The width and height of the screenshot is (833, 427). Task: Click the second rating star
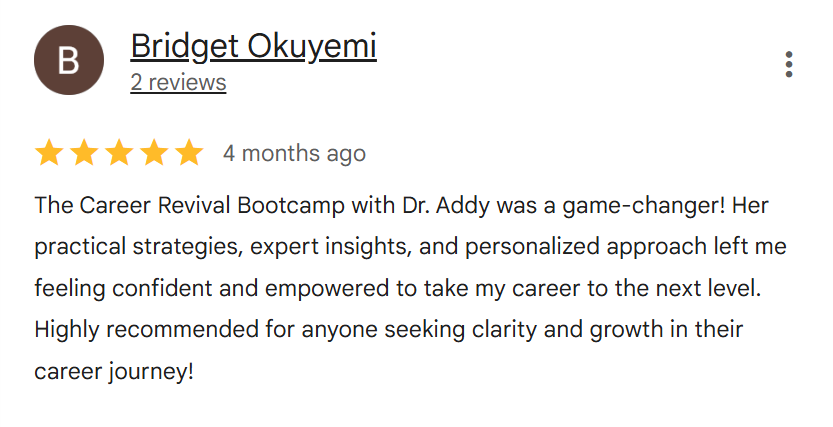click(84, 153)
